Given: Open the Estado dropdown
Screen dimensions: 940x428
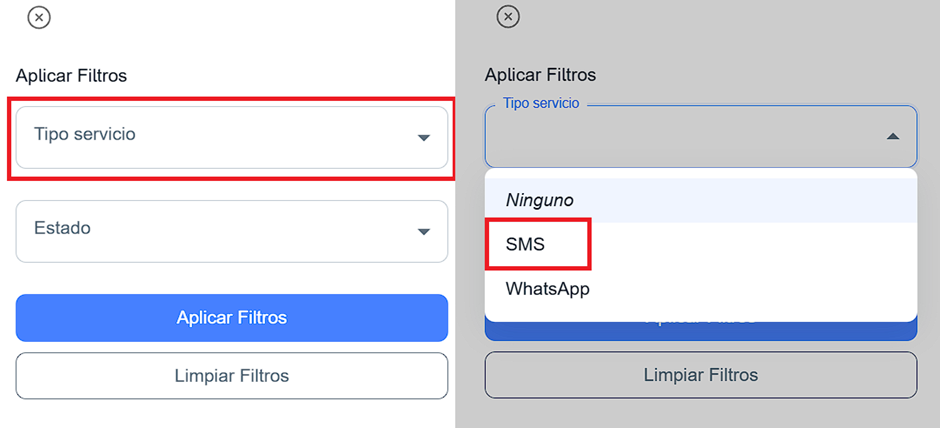Looking at the screenshot, I should pyautogui.click(x=231, y=231).
